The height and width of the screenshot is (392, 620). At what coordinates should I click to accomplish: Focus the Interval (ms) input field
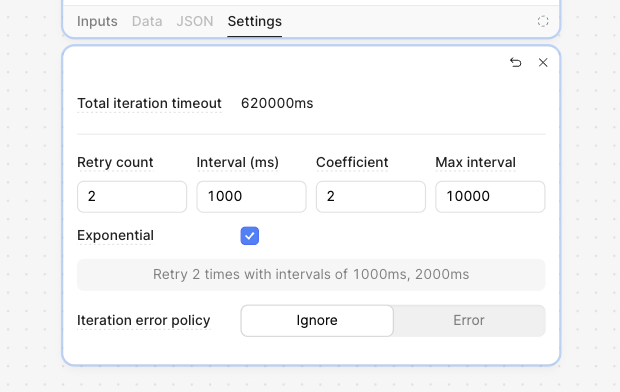(251, 197)
